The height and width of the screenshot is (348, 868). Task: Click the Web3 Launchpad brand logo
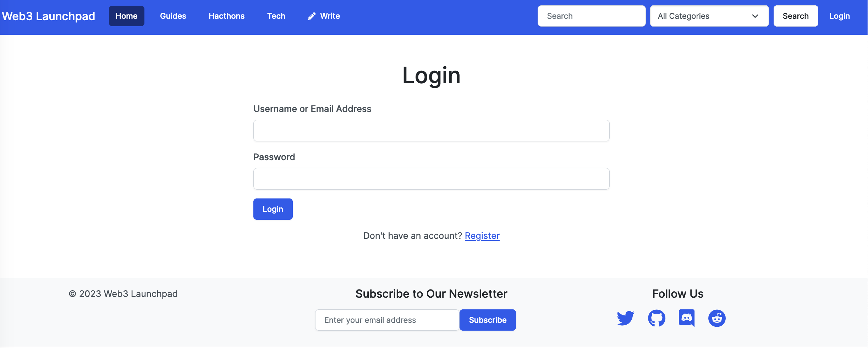(x=49, y=16)
